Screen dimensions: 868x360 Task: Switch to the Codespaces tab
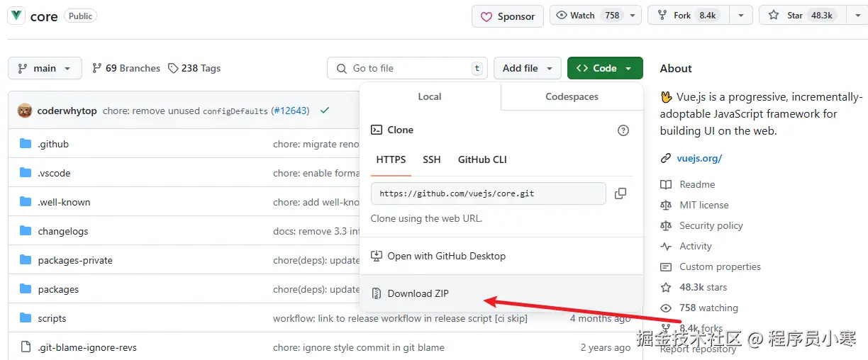point(572,96)
